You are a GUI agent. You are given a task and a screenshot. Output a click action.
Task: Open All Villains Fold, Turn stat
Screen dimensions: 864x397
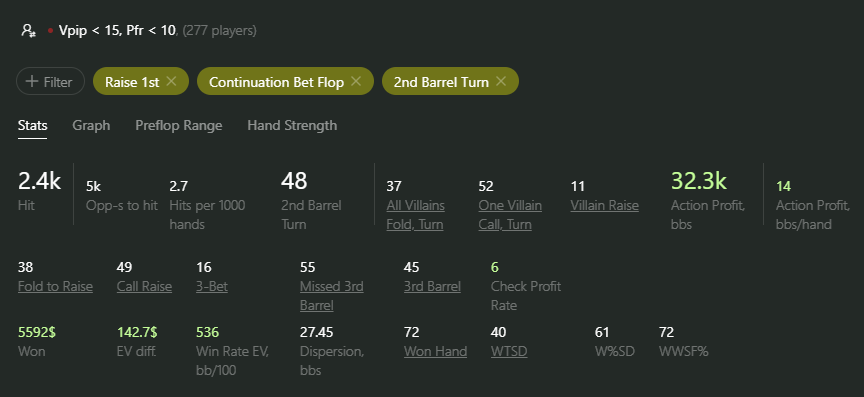click(416, 215)
